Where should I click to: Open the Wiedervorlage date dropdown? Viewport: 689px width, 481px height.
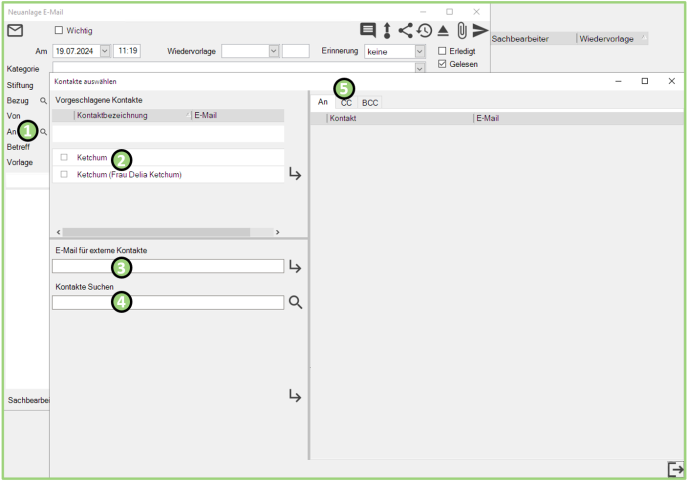click(273, 51)
